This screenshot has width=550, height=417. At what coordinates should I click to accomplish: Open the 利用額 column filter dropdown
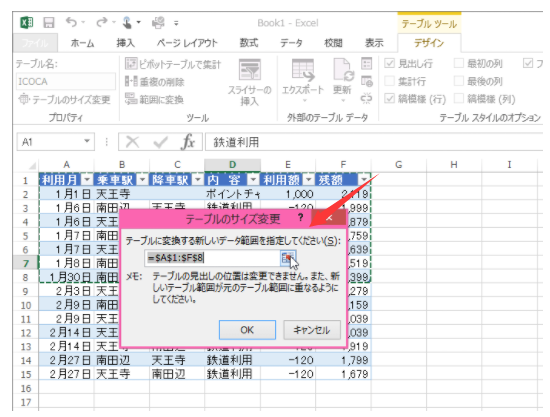tap(308, 180)
